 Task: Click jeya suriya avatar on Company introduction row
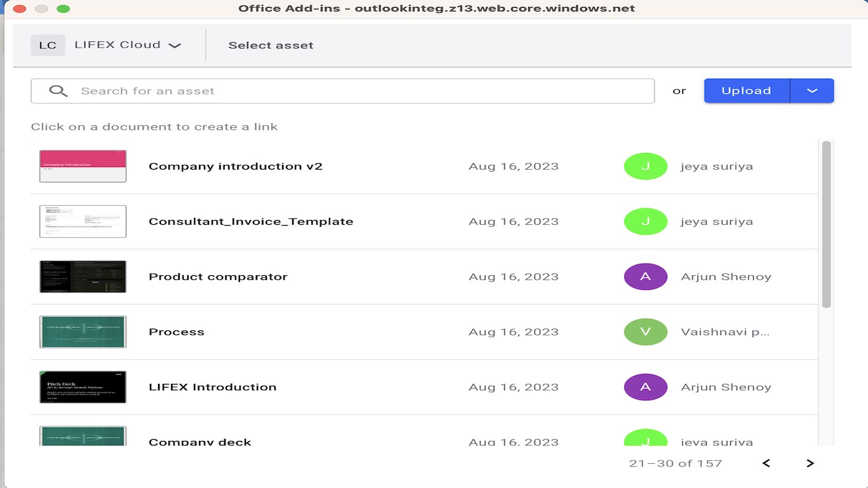coord(646,166)
